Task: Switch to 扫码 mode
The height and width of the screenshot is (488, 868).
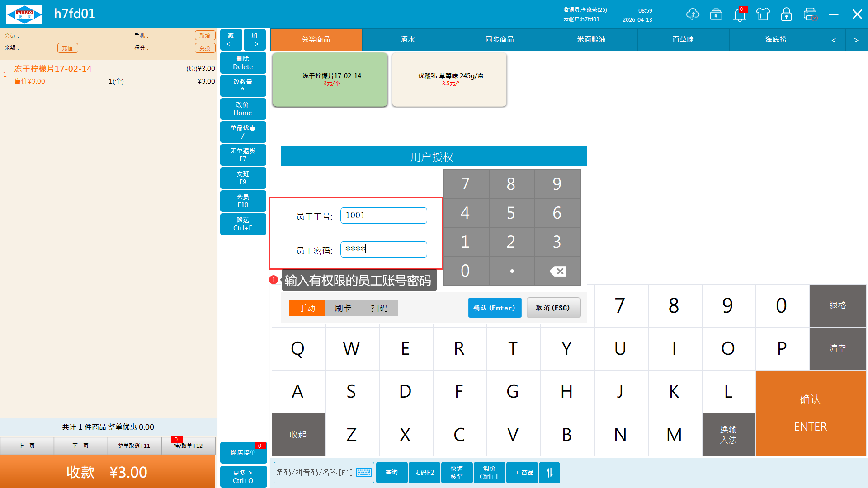Action: point(379,308)
